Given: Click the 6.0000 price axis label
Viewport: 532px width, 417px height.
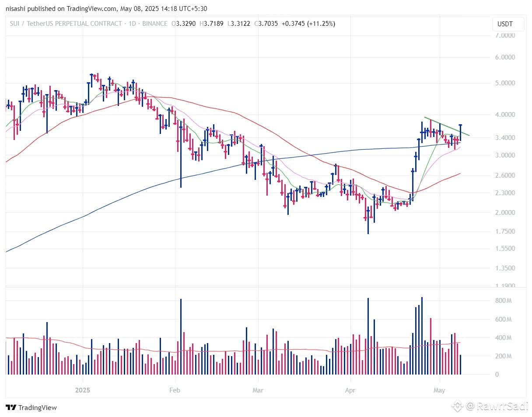Looking at the screenshot, I should (504, 57).
